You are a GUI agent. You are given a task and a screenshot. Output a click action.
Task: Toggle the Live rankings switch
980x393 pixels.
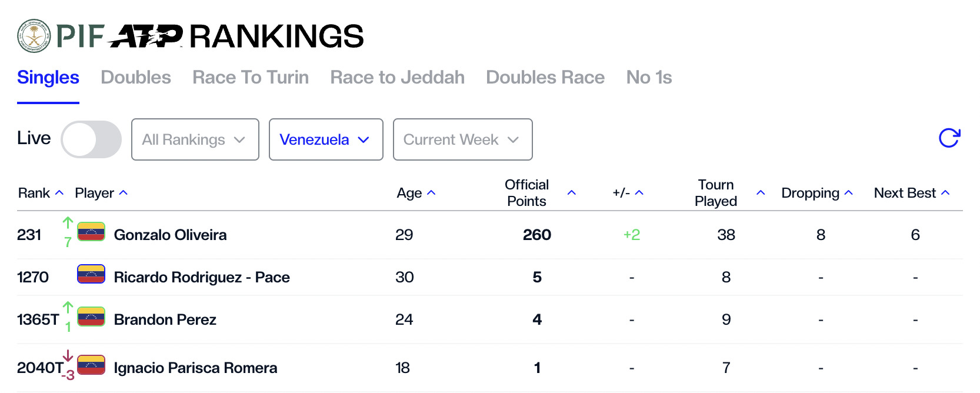click(x=91, y=139)
